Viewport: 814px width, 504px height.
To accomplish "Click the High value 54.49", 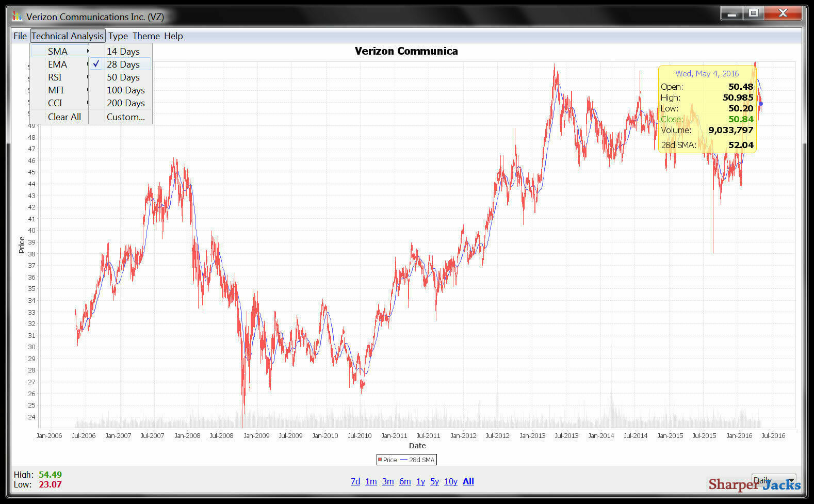I will 50,474.
